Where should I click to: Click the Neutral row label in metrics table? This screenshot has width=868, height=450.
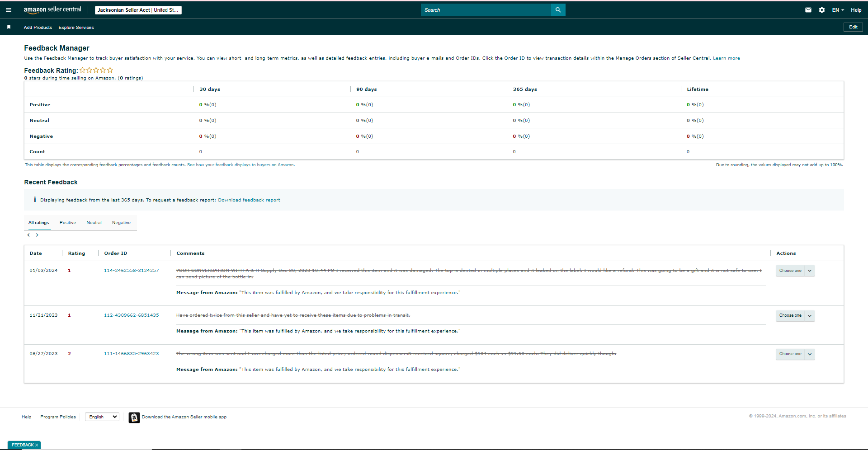[x=39, y=121]
